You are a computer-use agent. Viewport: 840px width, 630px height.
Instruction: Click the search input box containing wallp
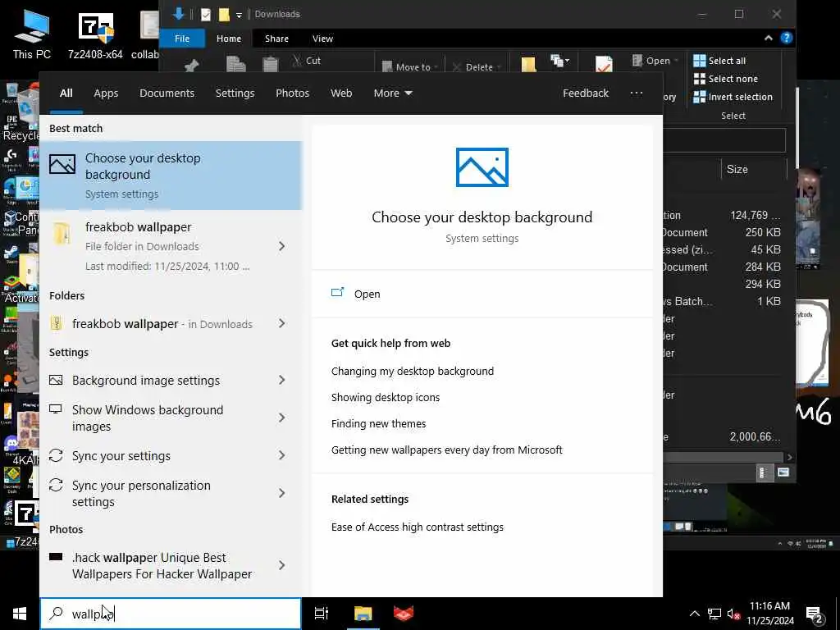(171, 614)
